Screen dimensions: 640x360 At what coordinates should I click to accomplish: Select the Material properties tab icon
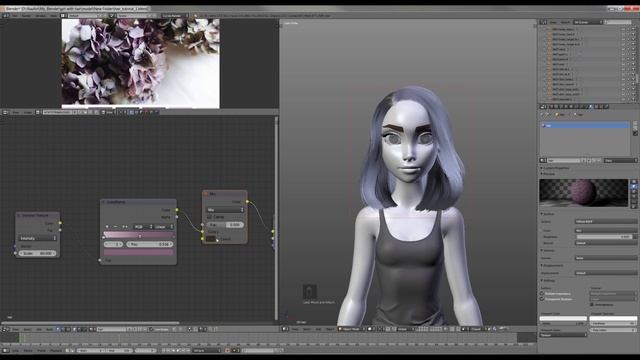pyautogui.click(x=590, y=107)
